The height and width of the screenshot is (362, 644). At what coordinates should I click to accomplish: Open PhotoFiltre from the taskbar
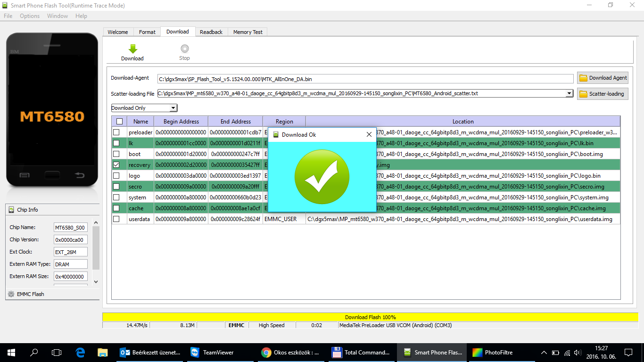(x=493, y=352)
